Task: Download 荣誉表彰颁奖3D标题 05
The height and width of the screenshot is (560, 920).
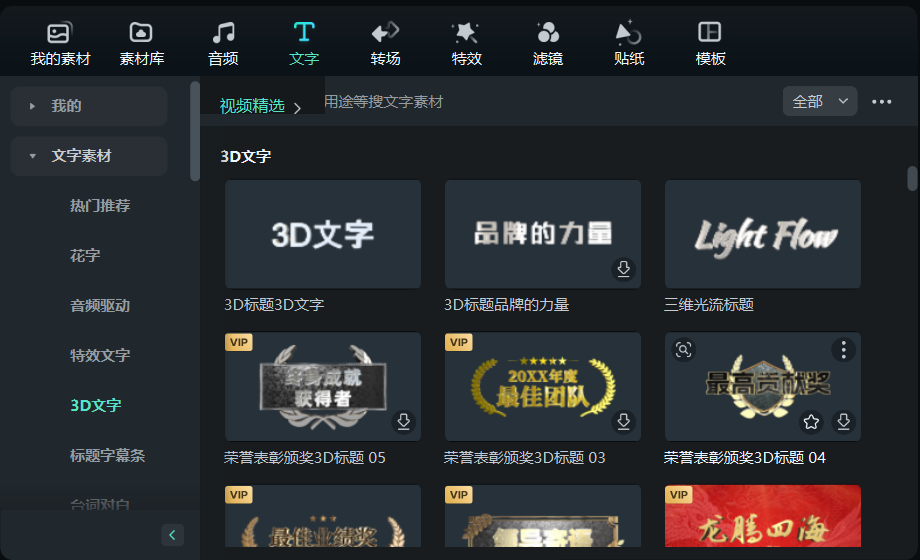Action: [x=403, y=421]
